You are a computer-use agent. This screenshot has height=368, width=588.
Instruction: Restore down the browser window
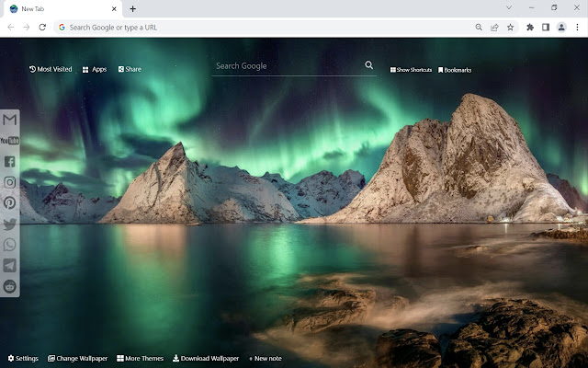click(554, 7)
